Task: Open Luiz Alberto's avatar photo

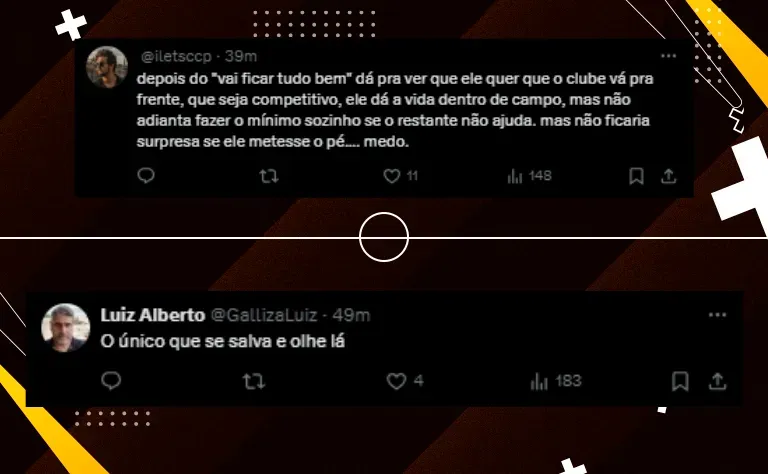Action: click(66, 327)
